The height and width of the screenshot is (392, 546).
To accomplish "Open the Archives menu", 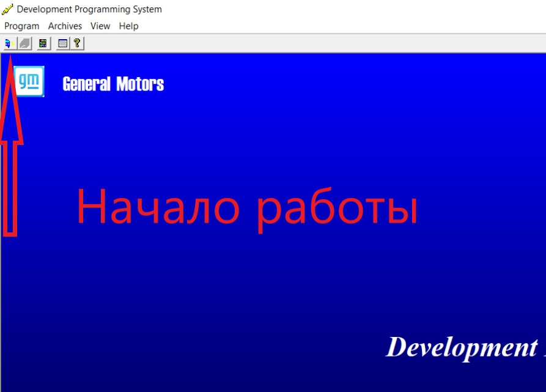I will pos(65,26).
